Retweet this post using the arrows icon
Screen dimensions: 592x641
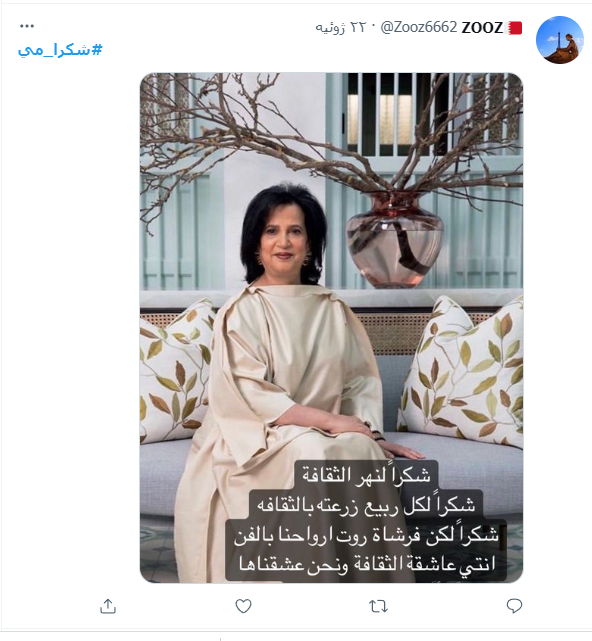(378, 606)
